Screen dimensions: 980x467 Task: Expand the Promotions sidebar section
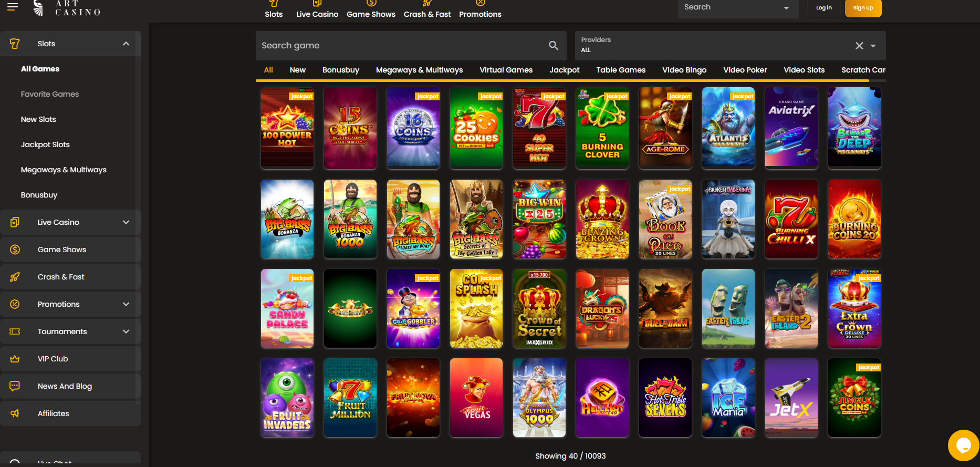(126, 304)
